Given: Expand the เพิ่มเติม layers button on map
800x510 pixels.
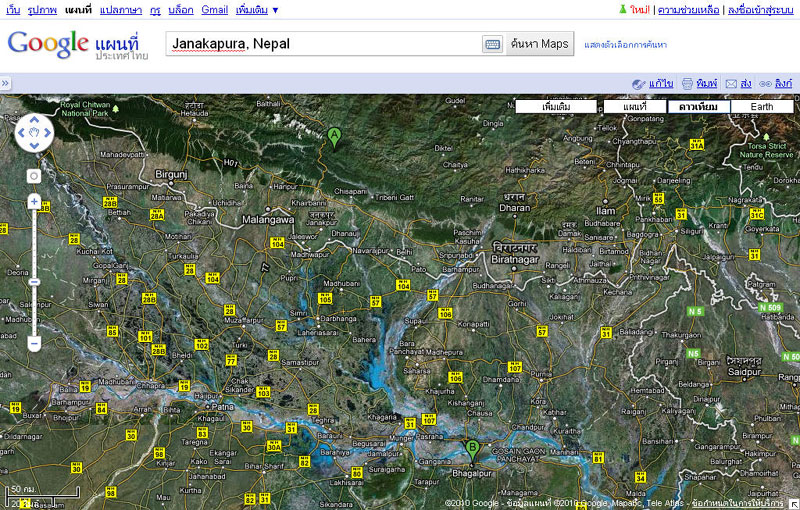Looking at the screenshot, I should click(555, 106).
